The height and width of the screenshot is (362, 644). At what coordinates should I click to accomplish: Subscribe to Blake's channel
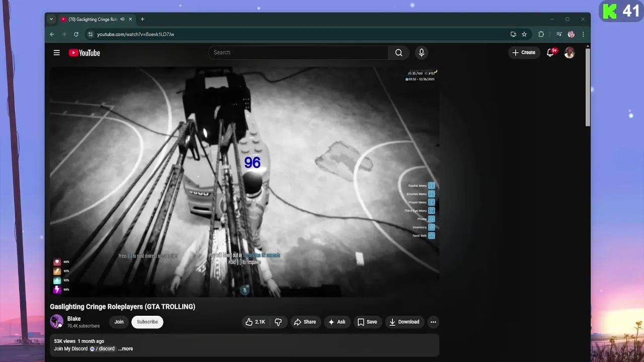pos(147,322)
